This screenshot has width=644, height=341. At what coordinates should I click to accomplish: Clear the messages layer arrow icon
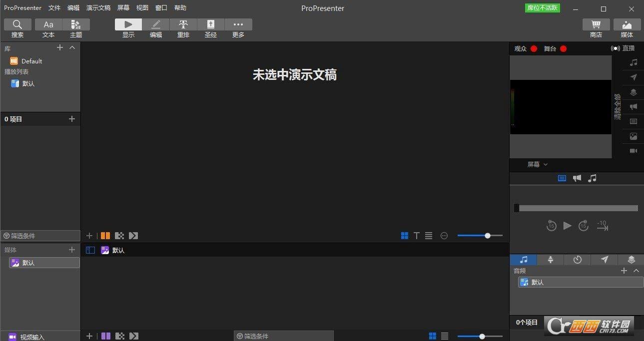[634, 77]
